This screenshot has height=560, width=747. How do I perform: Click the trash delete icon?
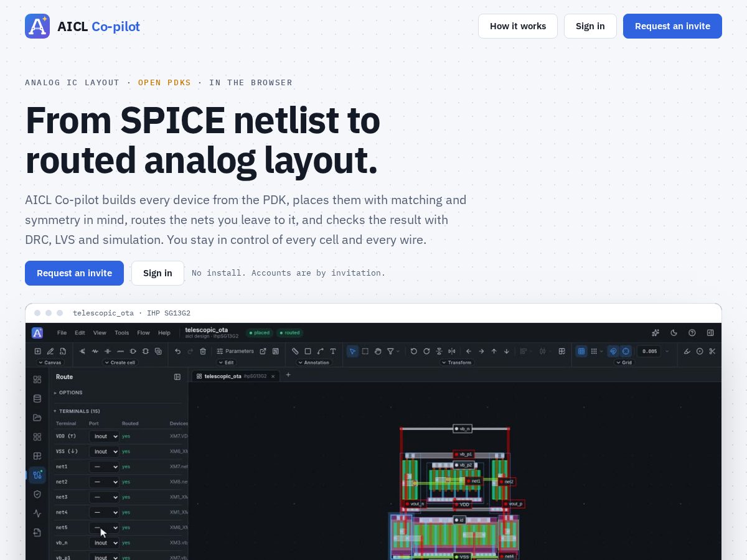203,351
